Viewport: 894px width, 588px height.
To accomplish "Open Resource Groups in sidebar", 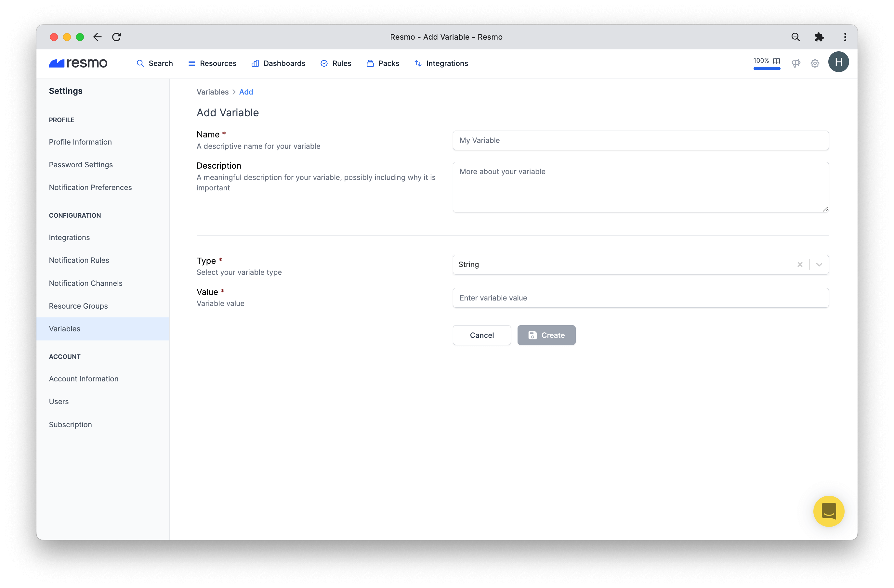I will click(78, 306).
